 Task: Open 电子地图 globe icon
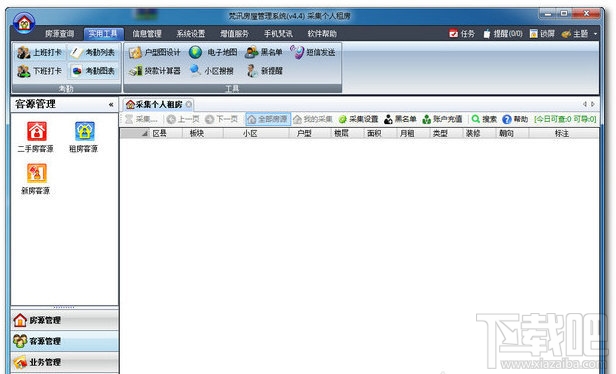click(195, 52)
